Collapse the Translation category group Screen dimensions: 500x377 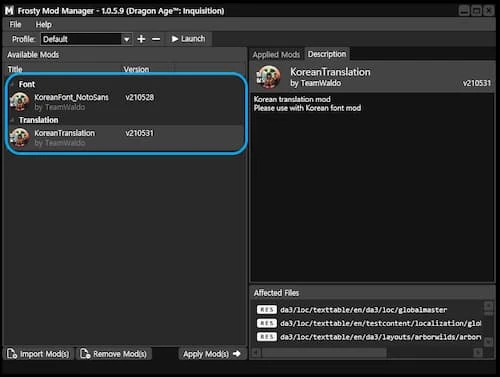[12, 120]
